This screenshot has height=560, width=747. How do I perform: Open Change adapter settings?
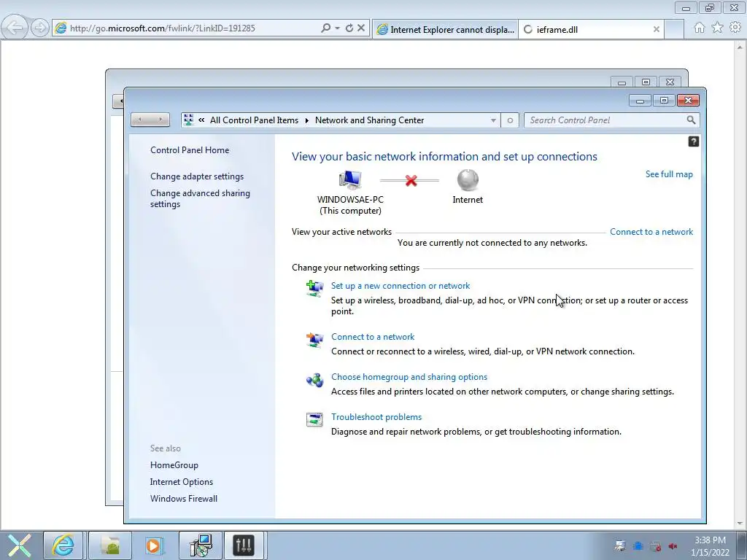click(x=197, y=176)
